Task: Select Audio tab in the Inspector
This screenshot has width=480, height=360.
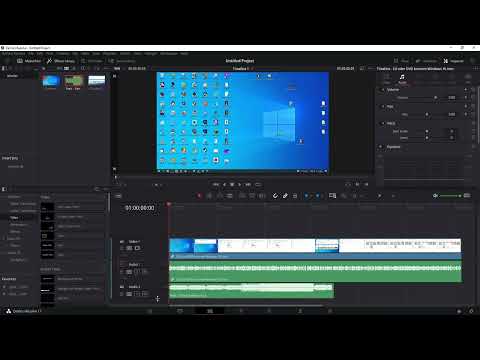Action: coord(402,79)
